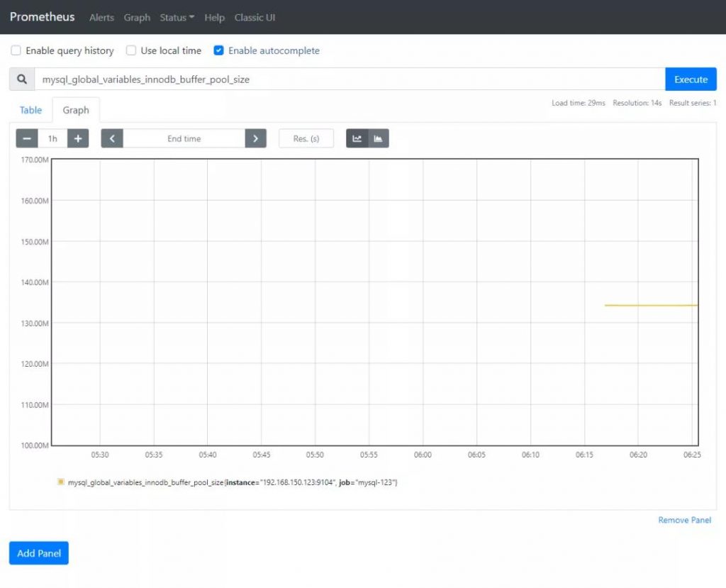The width and height of the screenshot is (726, 588).
Task: Click the 05:30 x-axis time label
Action: [100, 455]
